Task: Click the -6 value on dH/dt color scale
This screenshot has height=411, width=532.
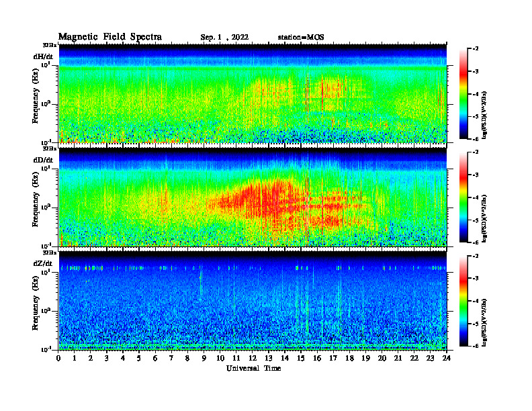Action: pyautogui.click(x=476, y=139)
